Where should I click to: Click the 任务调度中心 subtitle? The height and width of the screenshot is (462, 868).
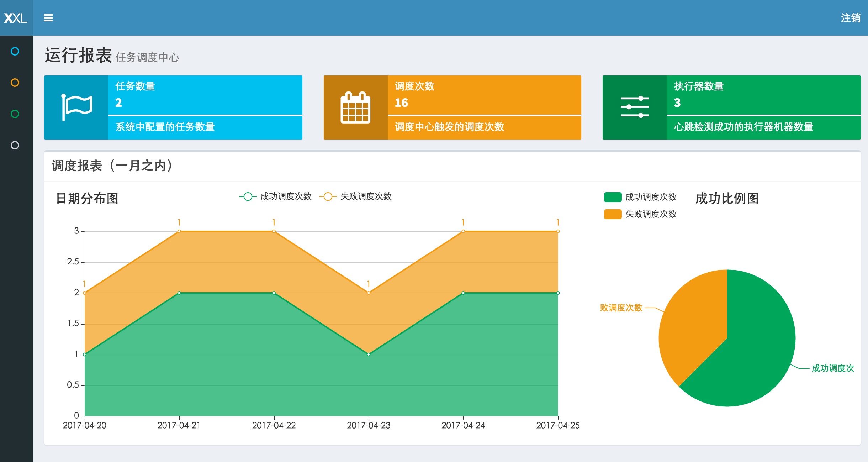pyautogui.click(x=147, y=57)
